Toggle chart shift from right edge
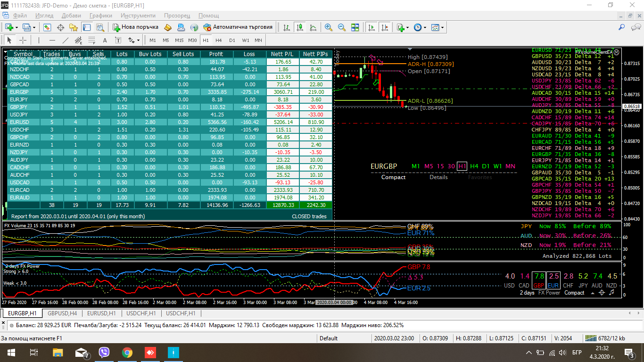Screen dimensions: 644x362 click(385, 27)
